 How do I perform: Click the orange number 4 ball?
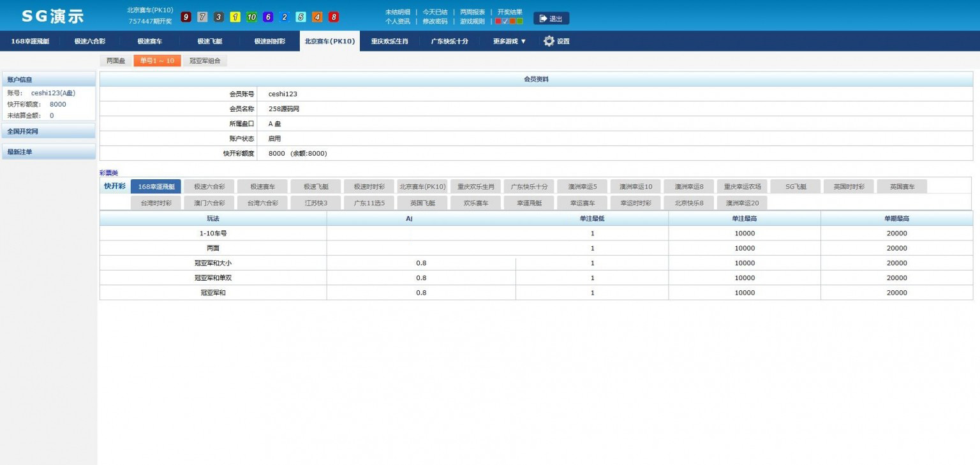317,17
